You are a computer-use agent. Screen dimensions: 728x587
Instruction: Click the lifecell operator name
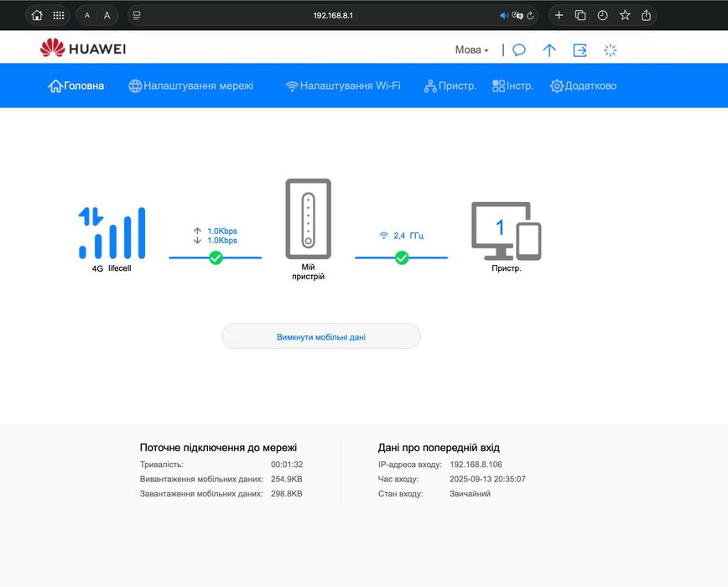click(x=120, y=268)
